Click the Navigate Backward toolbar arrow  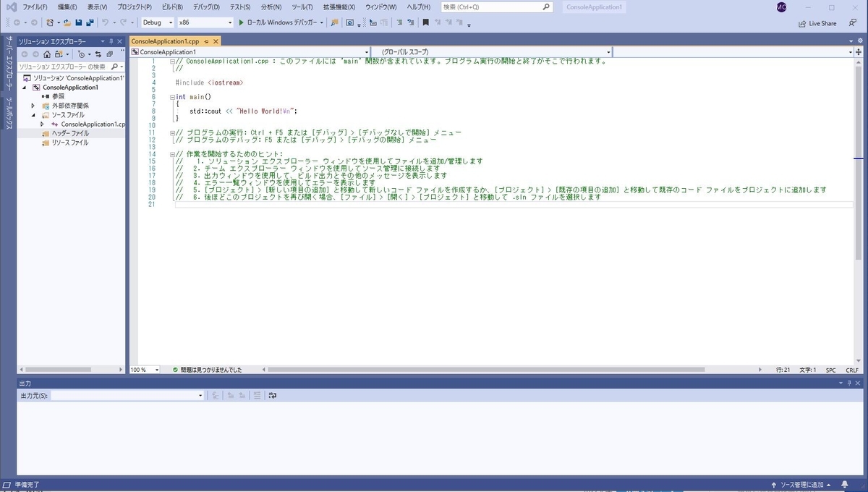pyautogui.click(x=15, y=22)
